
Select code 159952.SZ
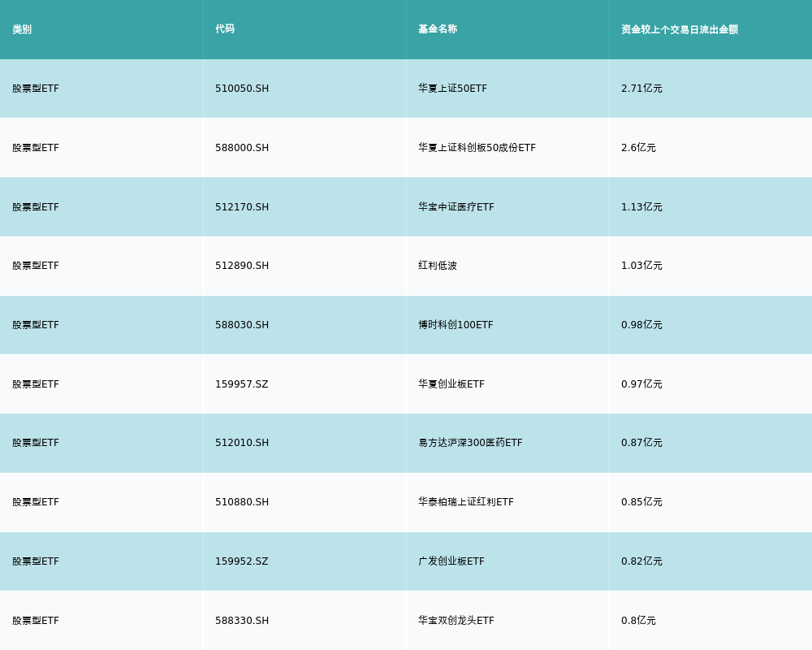pos(242,561)
